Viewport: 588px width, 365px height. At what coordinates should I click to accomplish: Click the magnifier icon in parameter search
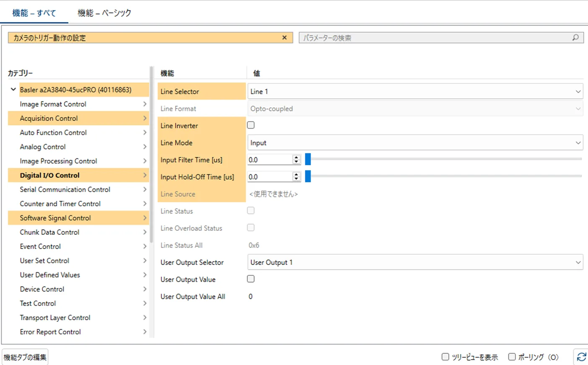coord(575,38)
